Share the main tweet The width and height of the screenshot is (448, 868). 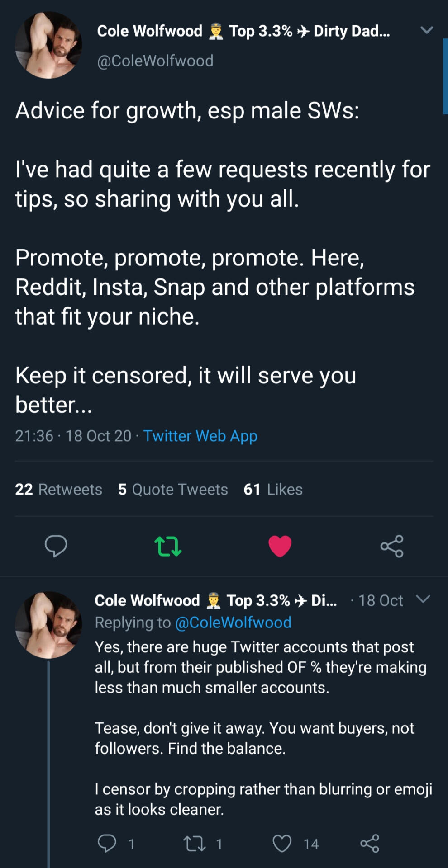click(391, 546)
